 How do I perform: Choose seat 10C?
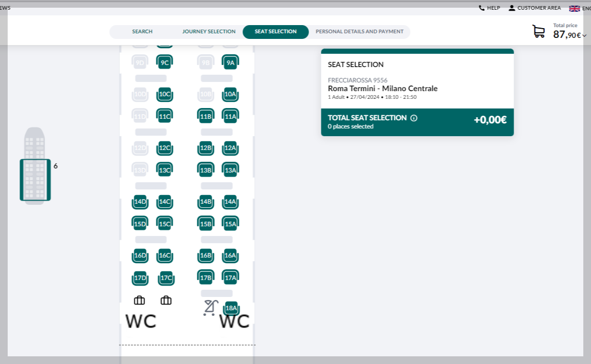click(165, 95)
